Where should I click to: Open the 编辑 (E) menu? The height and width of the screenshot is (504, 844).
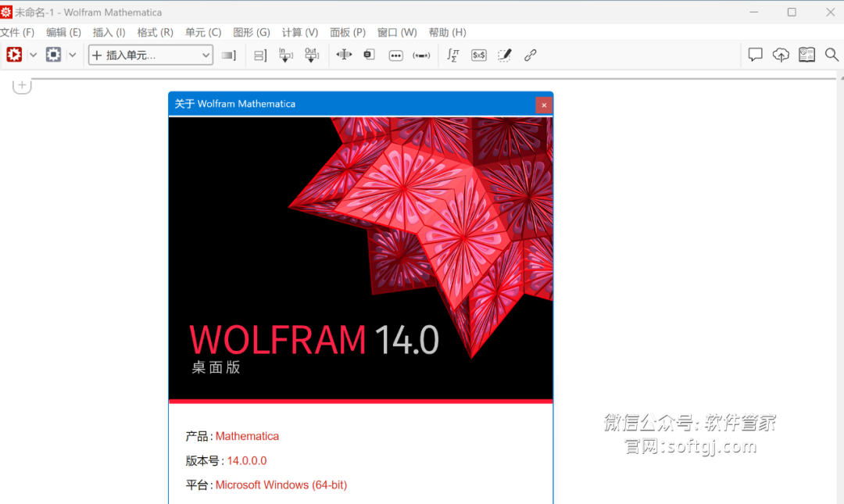(x=63, y=32)
